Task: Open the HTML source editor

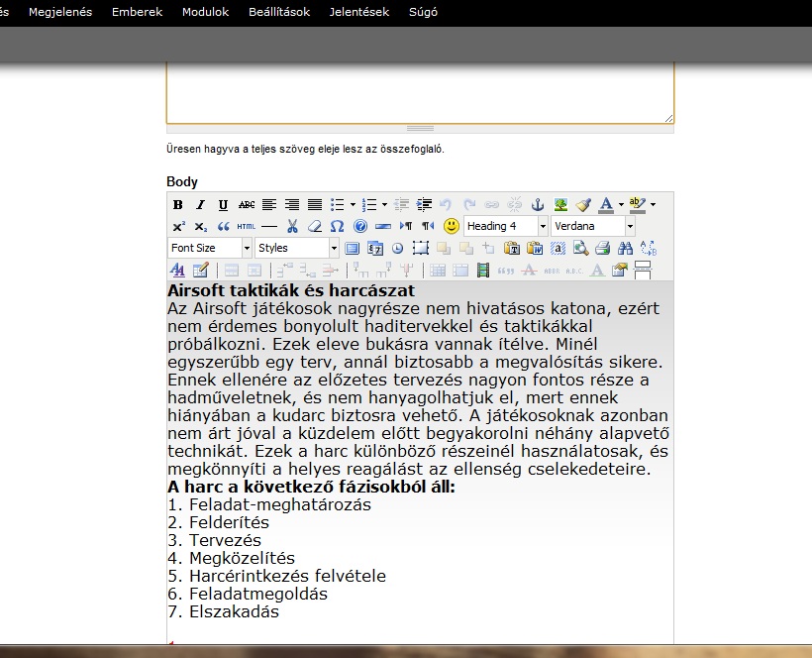Action: pyautogui.click(x=246, y=226)
